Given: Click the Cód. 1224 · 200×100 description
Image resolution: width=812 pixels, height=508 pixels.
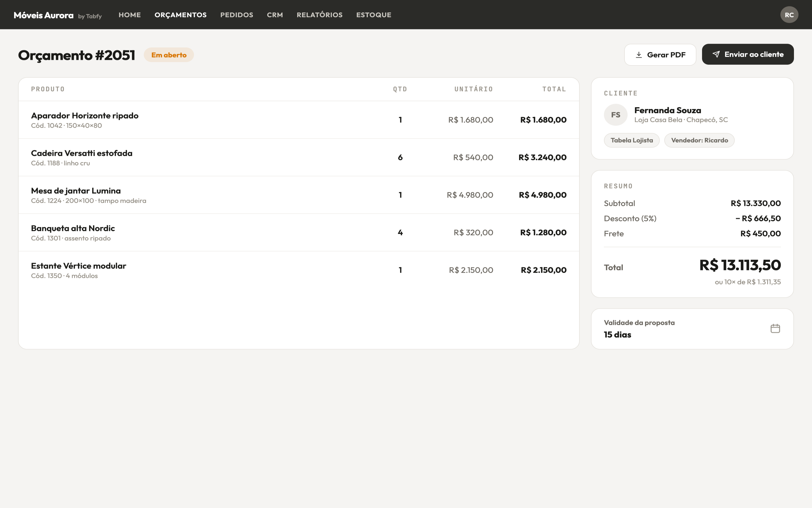Looking at the screenshot, I should click(x=89, y=201).
